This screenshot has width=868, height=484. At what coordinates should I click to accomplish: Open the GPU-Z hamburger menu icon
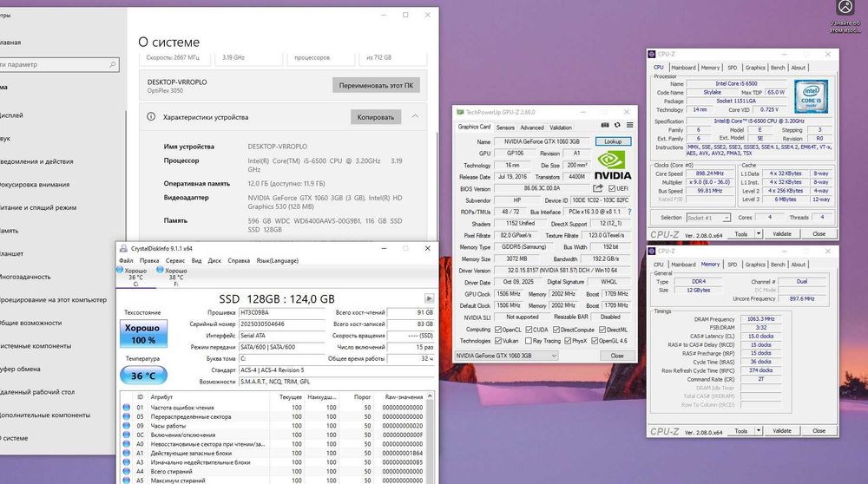coord(629,126)
